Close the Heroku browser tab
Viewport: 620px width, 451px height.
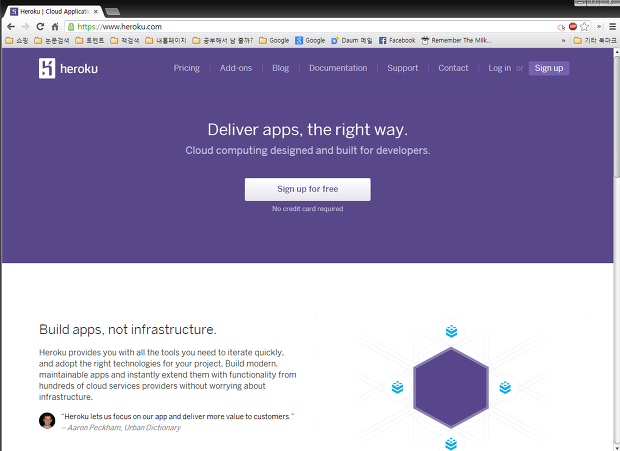pos(96,11)
